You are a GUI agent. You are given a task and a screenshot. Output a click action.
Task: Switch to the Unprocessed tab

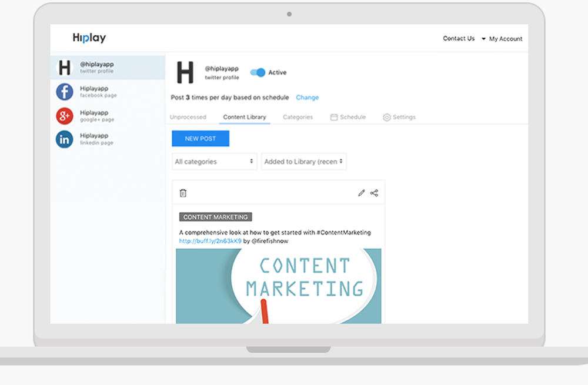tap(188, 117)
